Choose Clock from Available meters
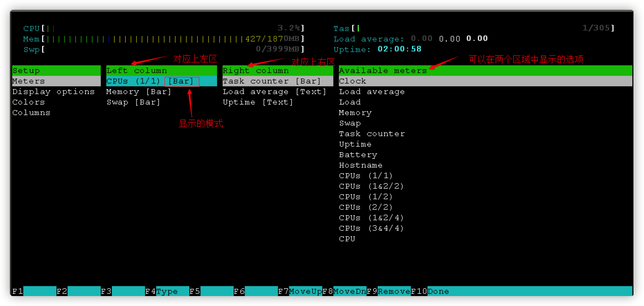 352,81
